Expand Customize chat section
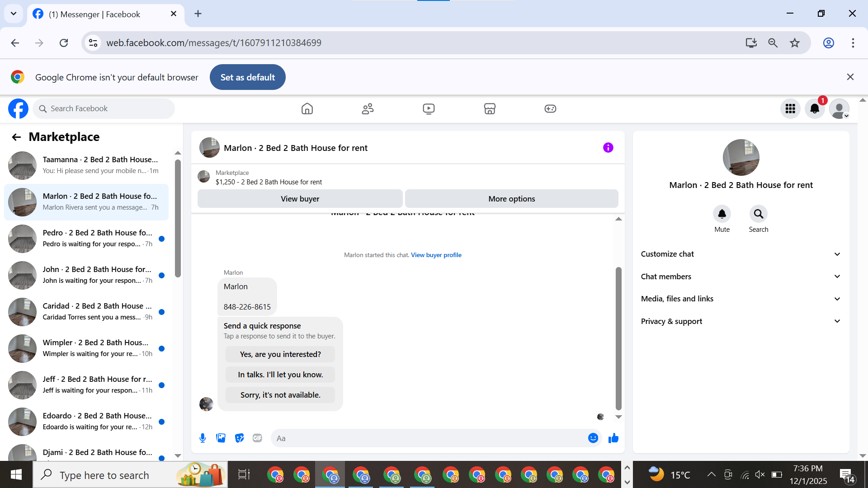The height and width of the screenshot is (488, 868). pos(741,254)
